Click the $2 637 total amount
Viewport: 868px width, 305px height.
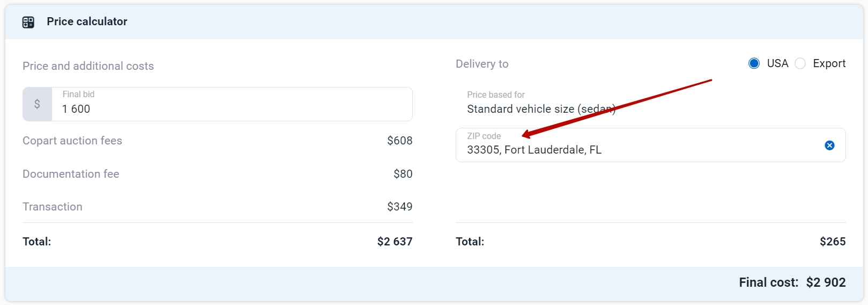point(395,242)
